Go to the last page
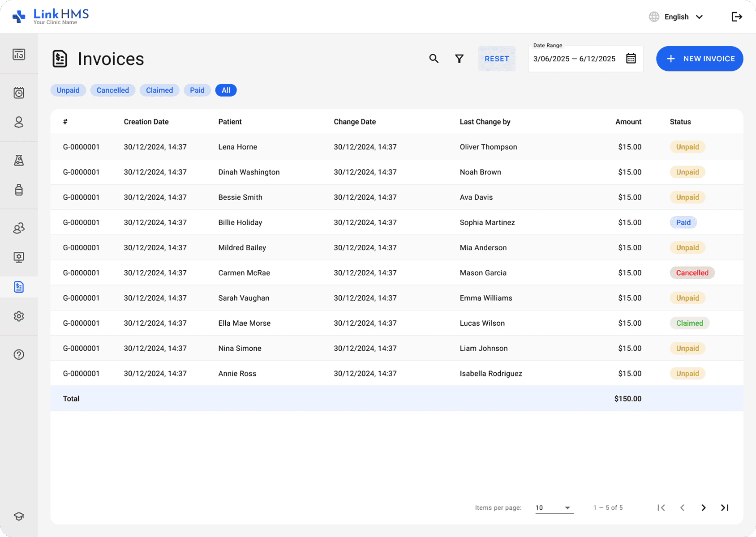Viewport: 756px width, 537px height. (x=725, y=507)
